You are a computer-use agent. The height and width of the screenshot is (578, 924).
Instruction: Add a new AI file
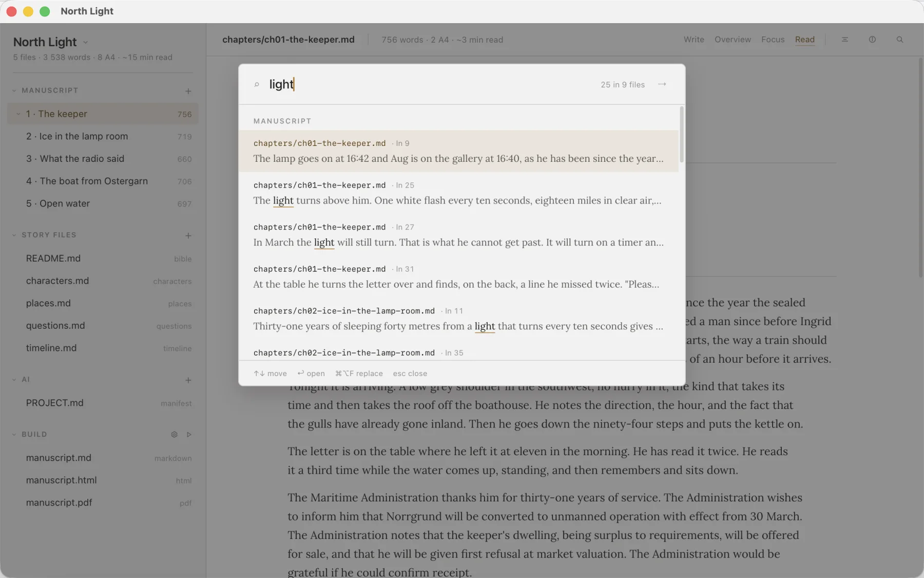pyautogui.click(x=188, y=380)
